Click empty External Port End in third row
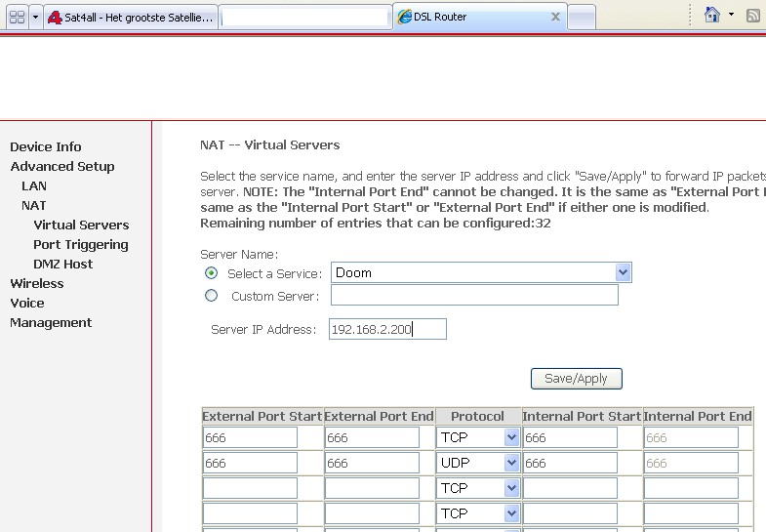 coord(372,488)
